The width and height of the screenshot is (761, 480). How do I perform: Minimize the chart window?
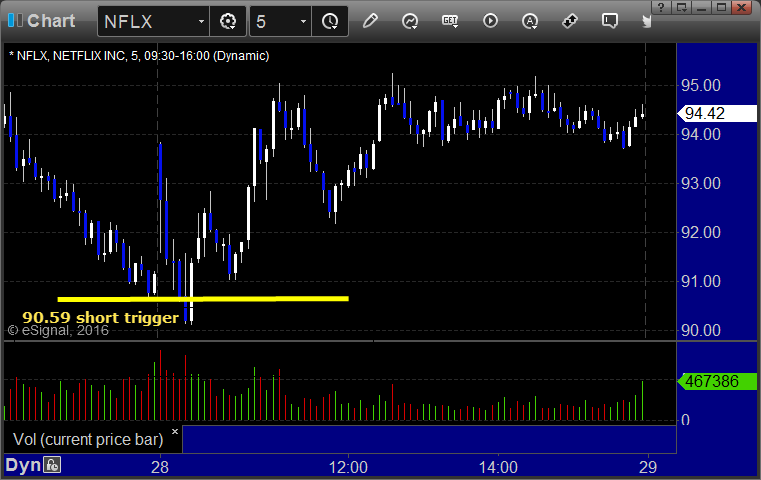pyautogui.click(x=702, y=7)
